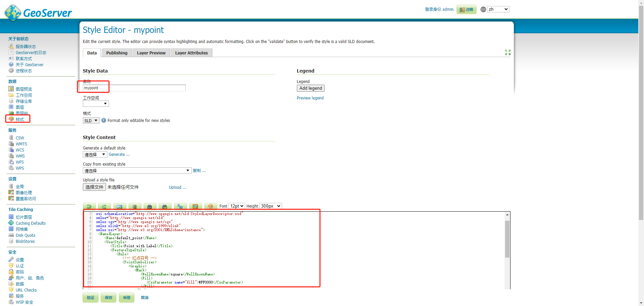Click the Add legend button
The image size is (644, 306).
coord(311,88)
